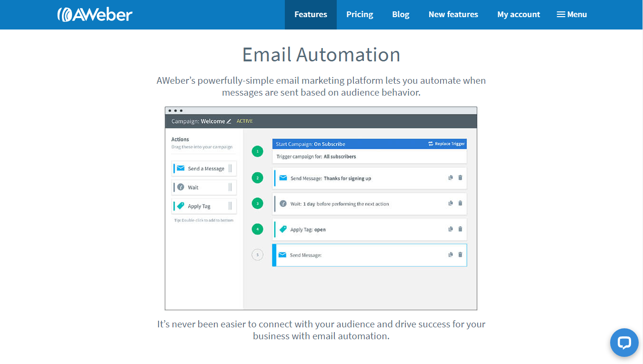Click envelope icon in Send a Message action
The width and height of the screenshot is (643, 364).
coord(181,168)
